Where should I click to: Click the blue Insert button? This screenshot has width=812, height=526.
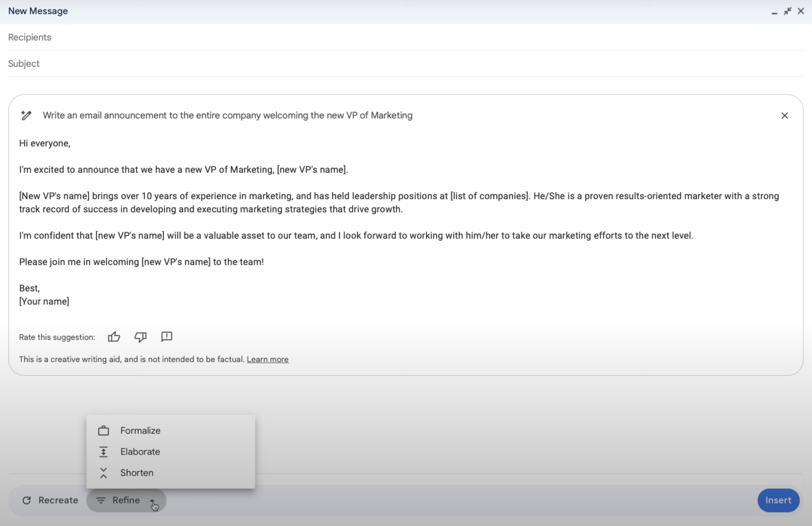pyautogui.click(x=778, y=501)
